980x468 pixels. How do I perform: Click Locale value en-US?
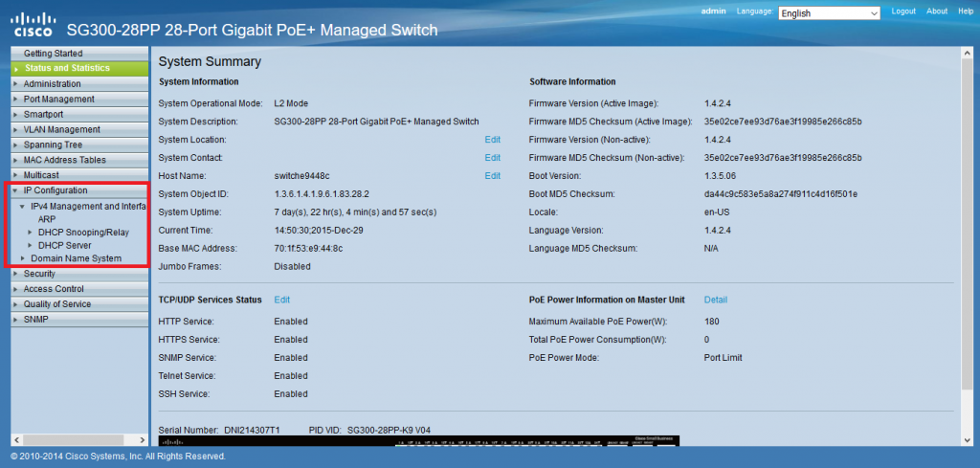(x=716, y=212)
